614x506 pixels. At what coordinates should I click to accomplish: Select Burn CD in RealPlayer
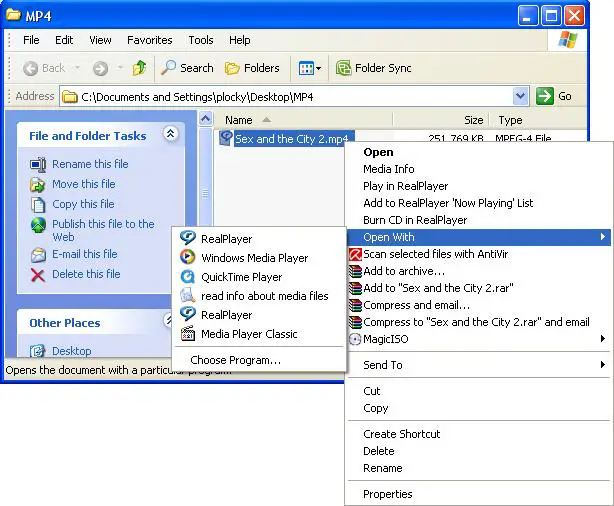(479, 220)
